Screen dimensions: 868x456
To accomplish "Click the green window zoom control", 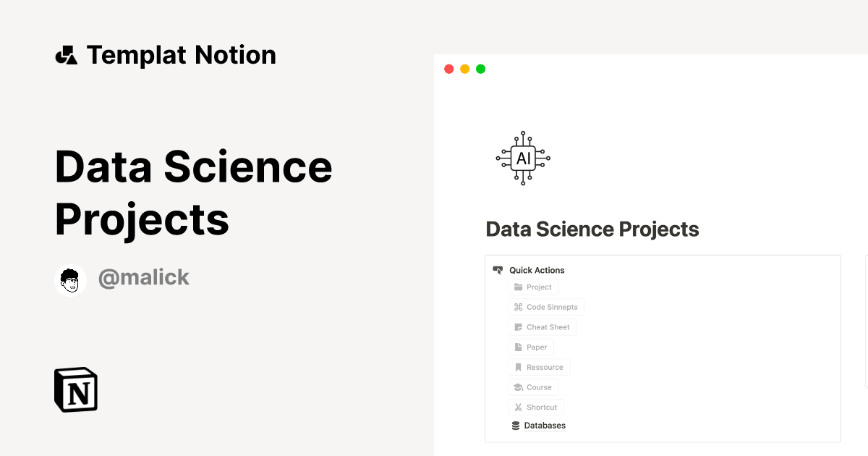I will pos(480,69).
